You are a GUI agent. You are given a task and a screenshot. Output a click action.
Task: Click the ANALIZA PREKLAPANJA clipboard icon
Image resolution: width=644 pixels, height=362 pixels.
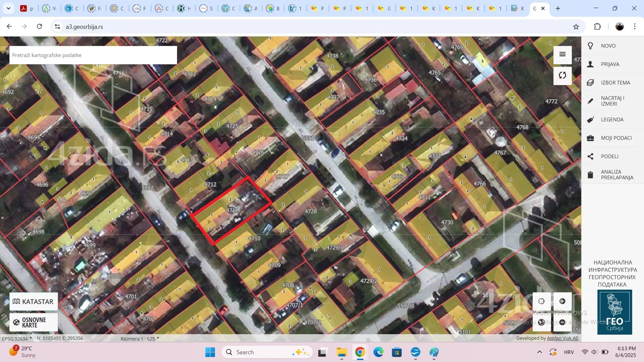[590, 175]
